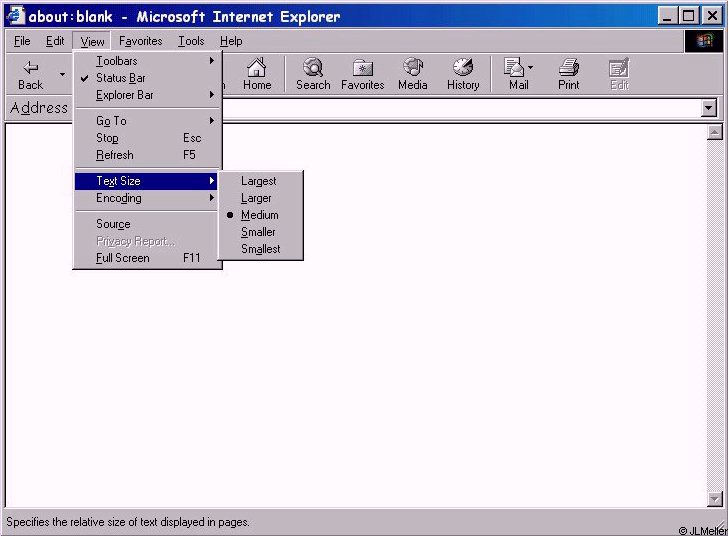Maximize the Internet Explorer window
Image resolution: width=728 pixels, height=536 pixels.
tap(689, 16)
